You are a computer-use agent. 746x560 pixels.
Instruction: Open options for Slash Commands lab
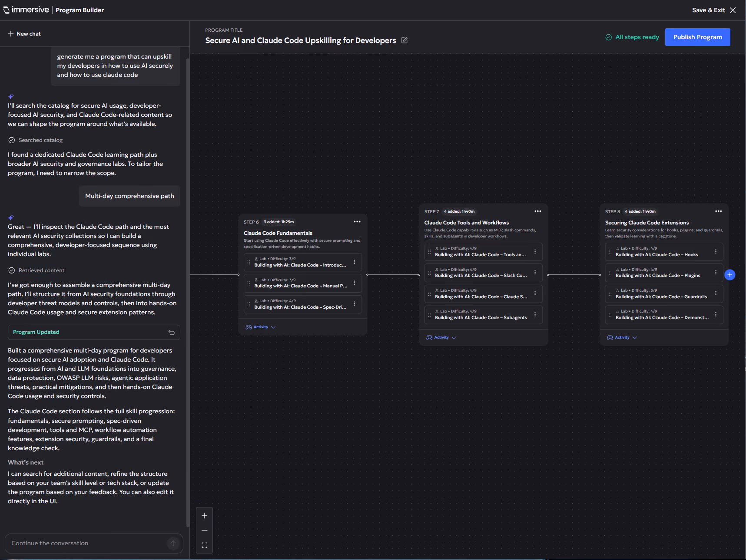click(535, 273)
